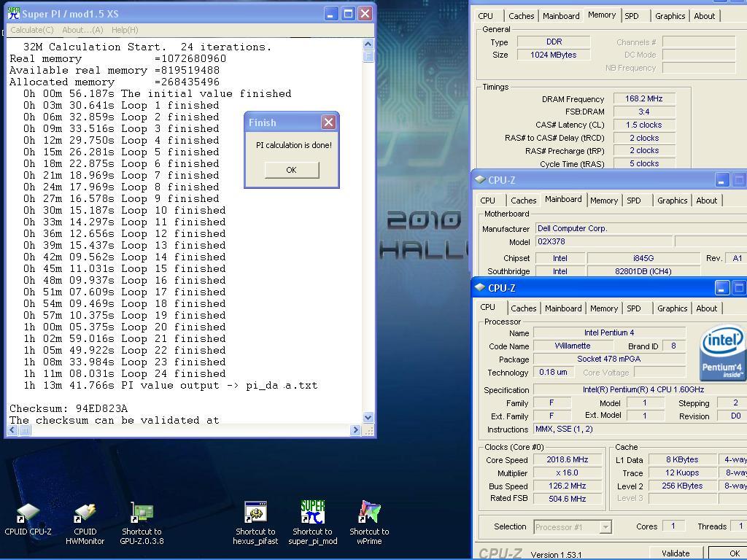Open About...(A) menu in Super PI
The height and width of the screenshot is (560, 747).
[82, 29]
